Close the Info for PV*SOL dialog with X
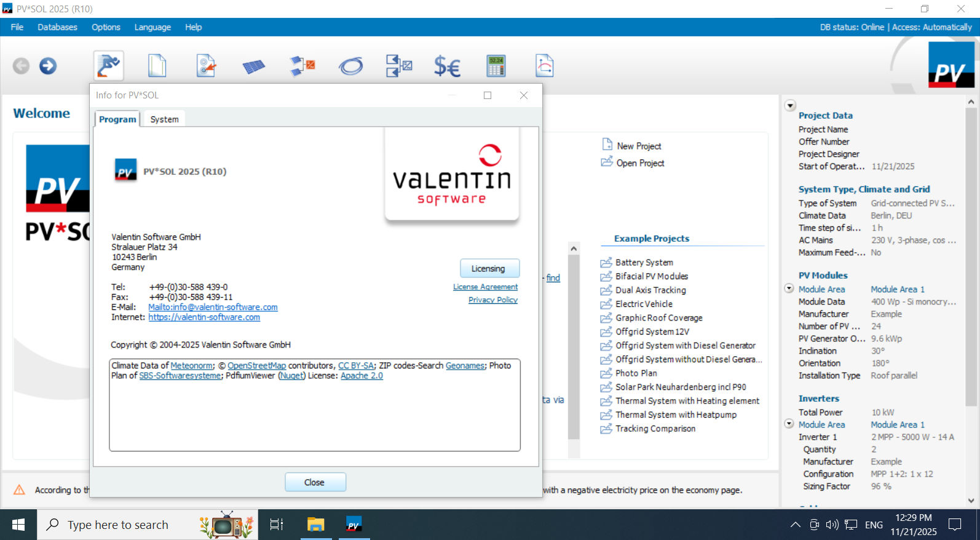 [x=524, y=95]
